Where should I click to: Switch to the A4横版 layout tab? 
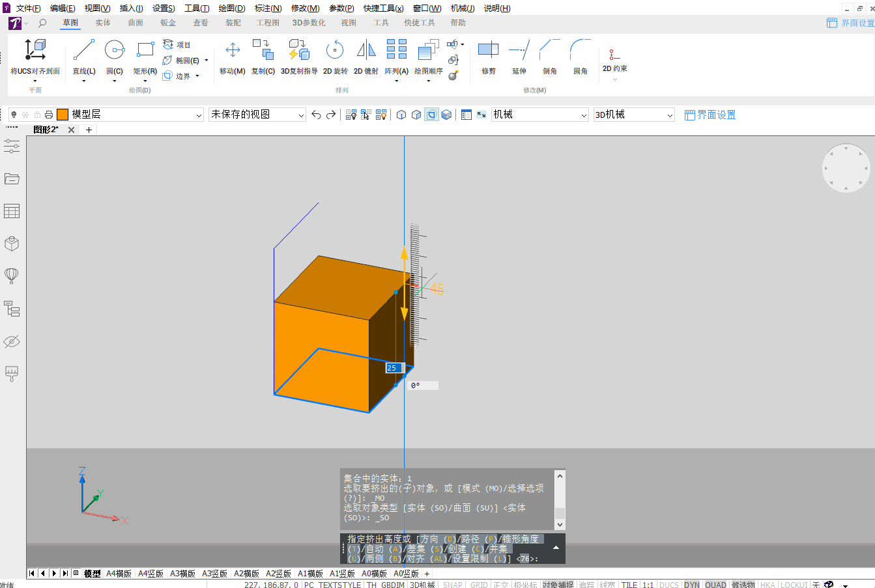click(x=119, y=574)
